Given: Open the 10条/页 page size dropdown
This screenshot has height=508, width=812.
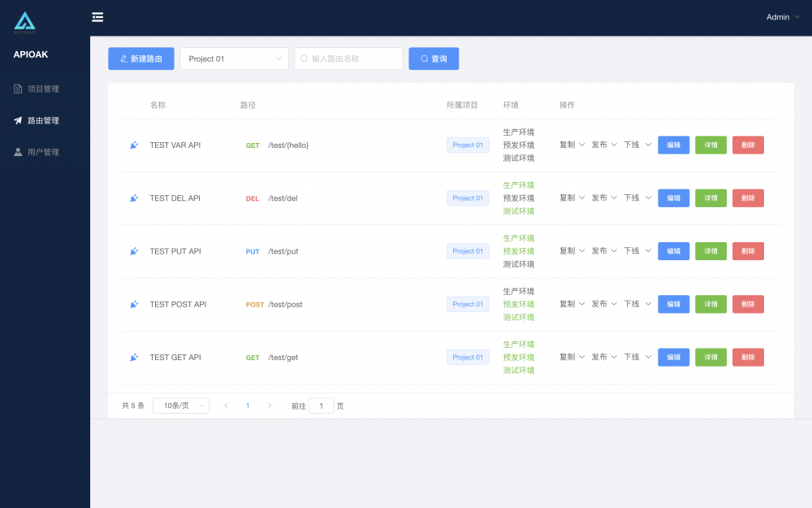Looking at the screenshot, I should [180, 405].
